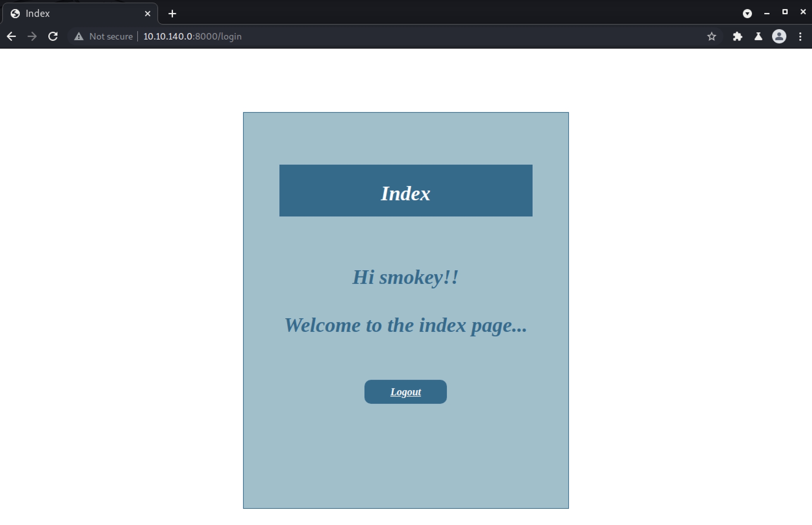
Task: Bookmark this page with the star
Action: [712, 36]
